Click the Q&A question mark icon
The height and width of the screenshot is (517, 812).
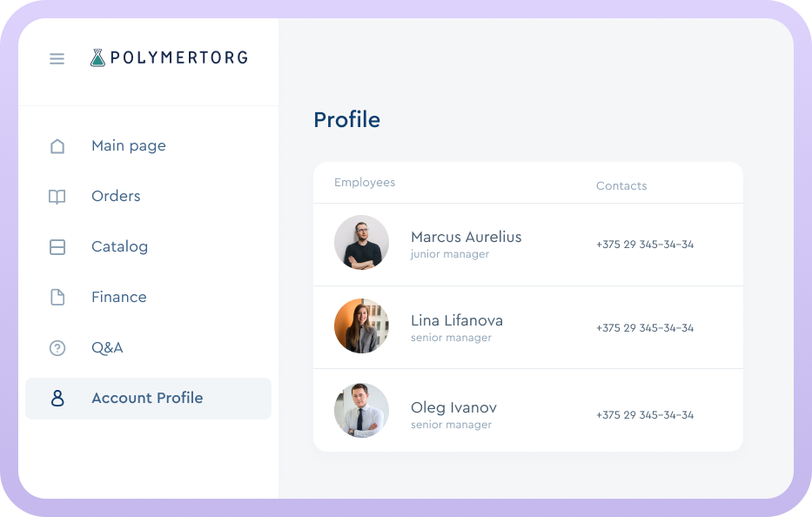tap(57, 348)
